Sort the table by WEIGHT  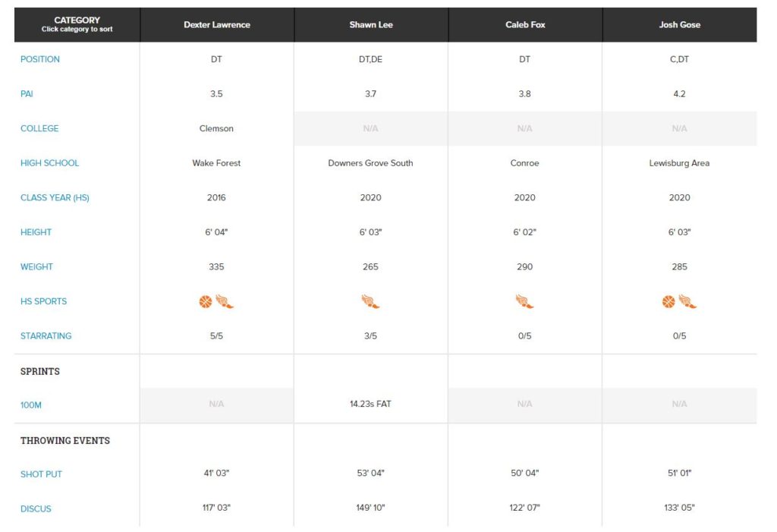[36, 266]
